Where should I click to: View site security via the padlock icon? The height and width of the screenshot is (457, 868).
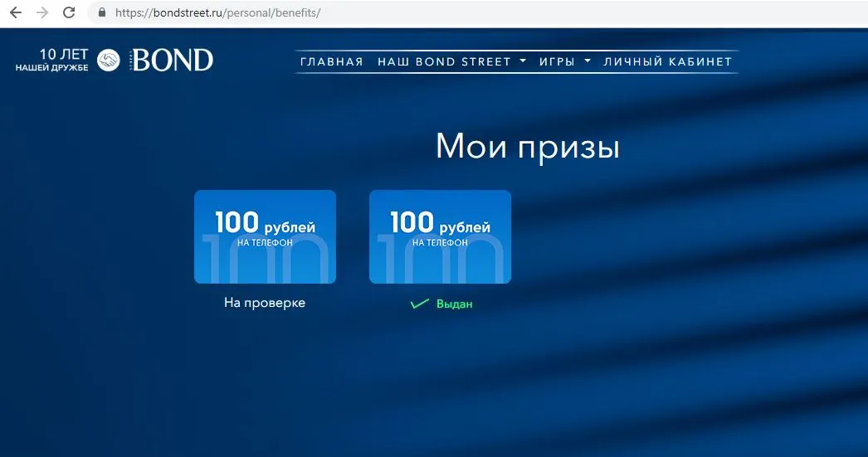102,12
